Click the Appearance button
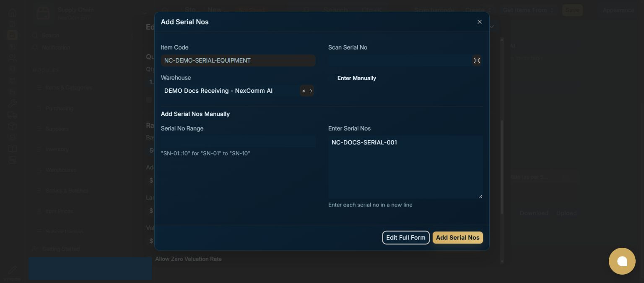644x283 pixels. coord(618,10)
